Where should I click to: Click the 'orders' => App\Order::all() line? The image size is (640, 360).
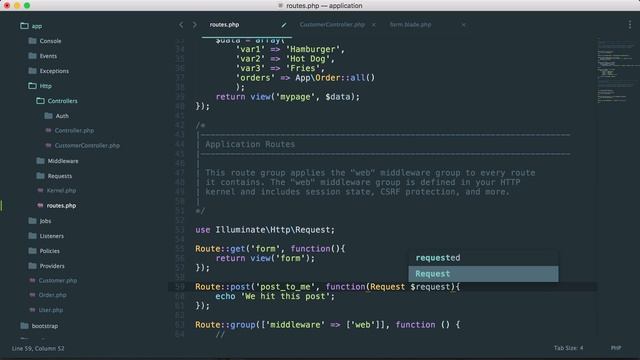(x=305, y=78)
